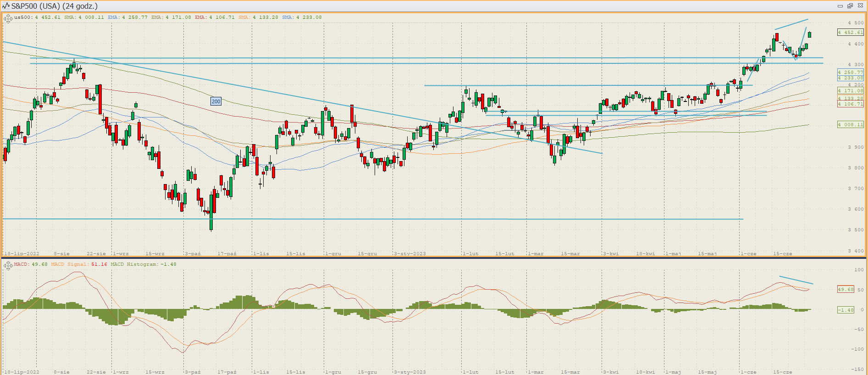The image size is (868, 375).
Task: Select the orange SMA 4 133.28 legend entry
Action: [x=258, y=17]
